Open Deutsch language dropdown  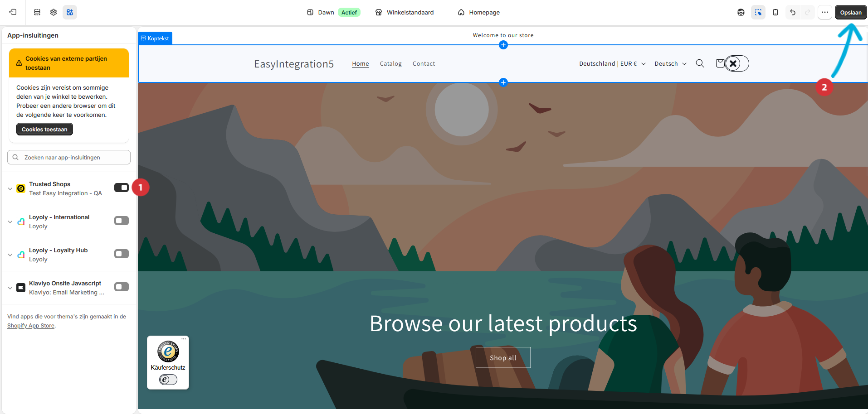tap(670, 64)
